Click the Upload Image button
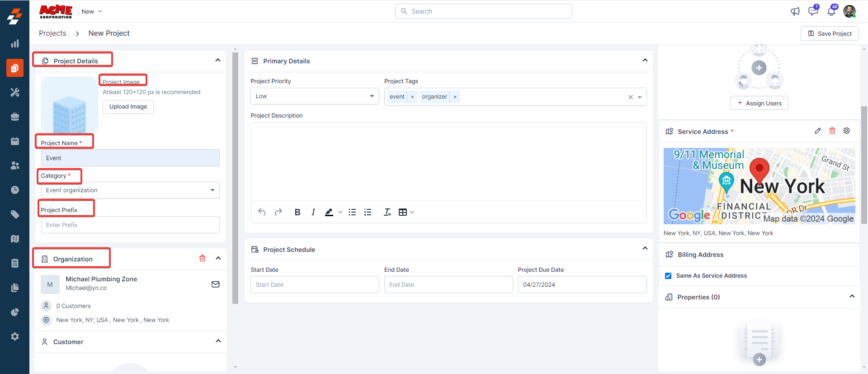Image resolution: width=868 pixels, height=374 pixels. (128, 107)
